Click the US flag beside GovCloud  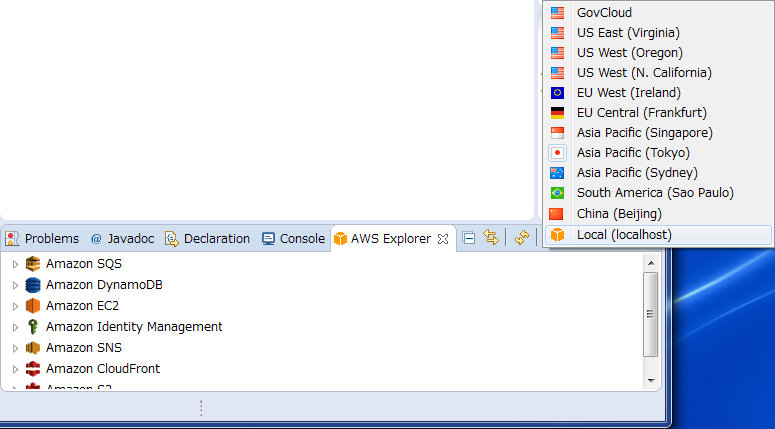pos(558,12)
